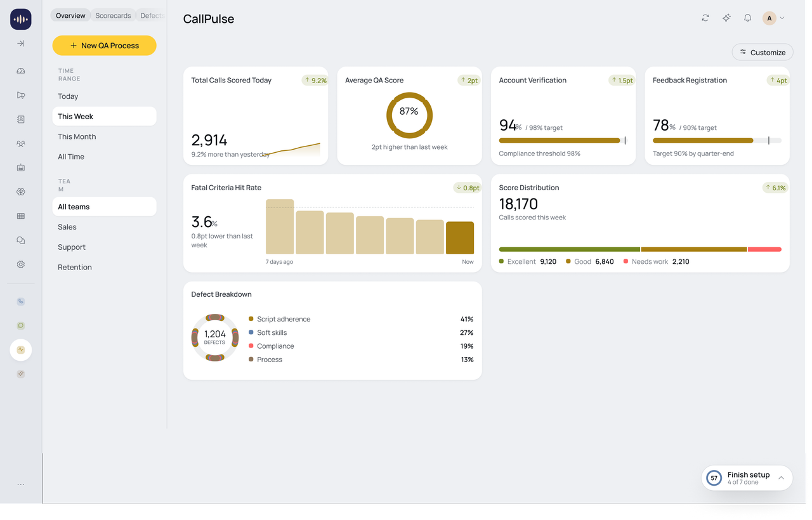
Task: Switch to the blue phone app icon
Action: point(21,302)
